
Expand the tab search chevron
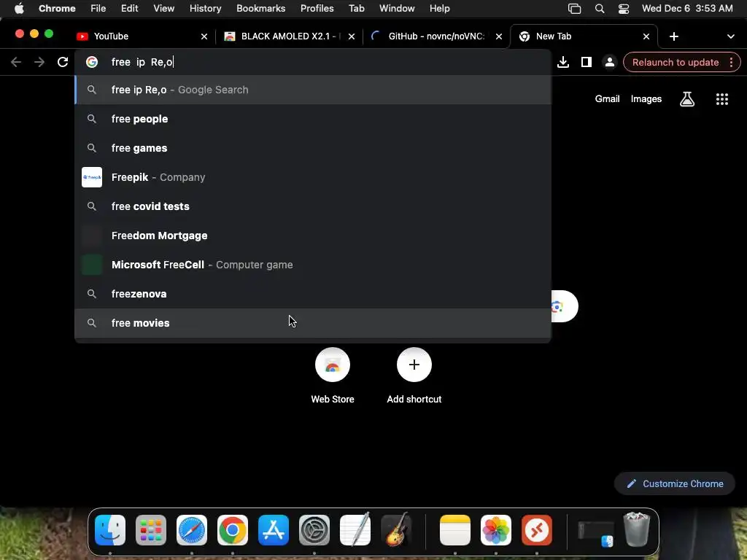pyautogui.click(x=731, y=36)
